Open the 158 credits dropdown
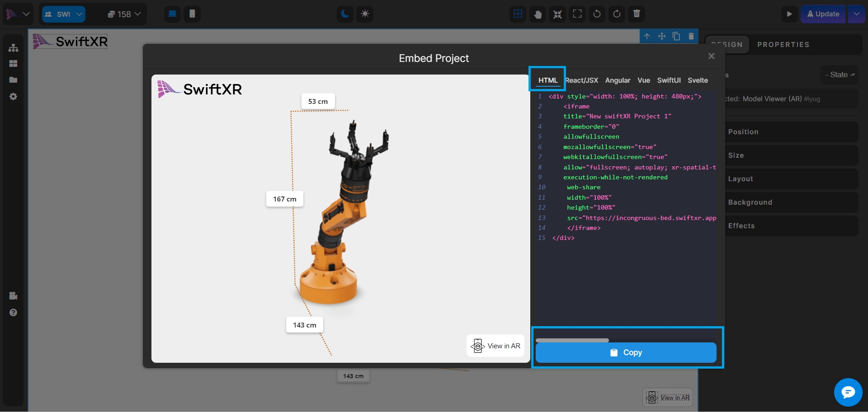Screen dimensions: 868x412 click(x=124, y=14)
